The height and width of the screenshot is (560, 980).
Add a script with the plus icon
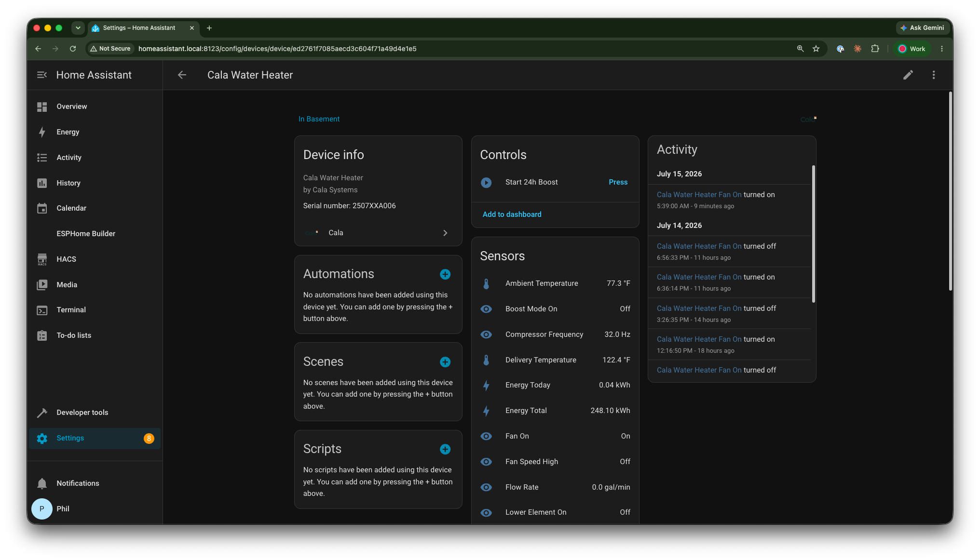tap(445, 449)
